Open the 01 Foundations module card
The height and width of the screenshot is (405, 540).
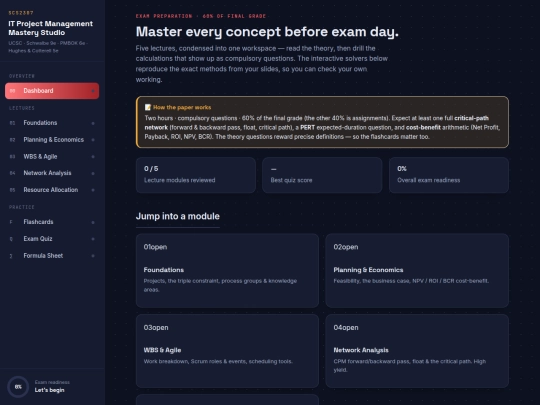(227, 271)
